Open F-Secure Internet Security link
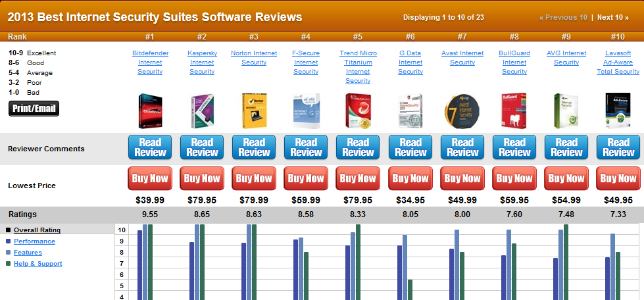Image resolution: width=644 pixels, height=300 pixels. tap(306, 63)
